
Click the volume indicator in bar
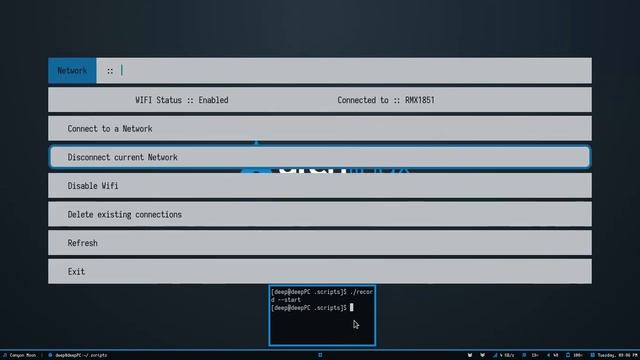(x=552, y=356)
